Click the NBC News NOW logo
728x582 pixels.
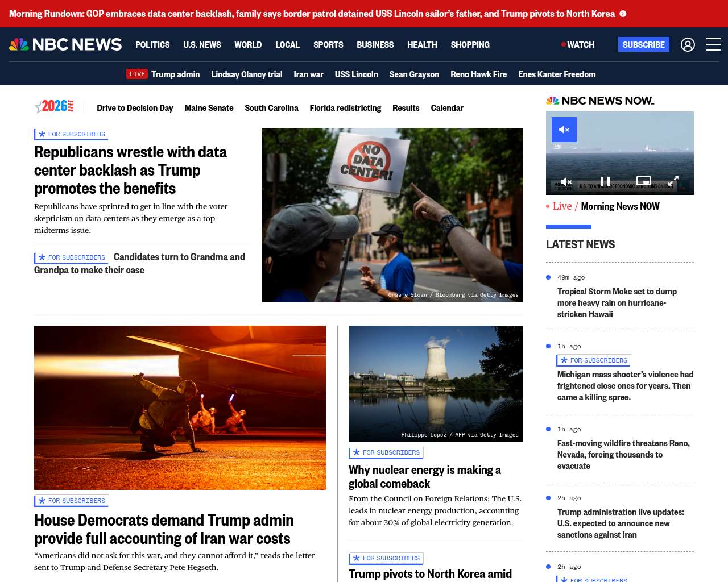[600, 101]
